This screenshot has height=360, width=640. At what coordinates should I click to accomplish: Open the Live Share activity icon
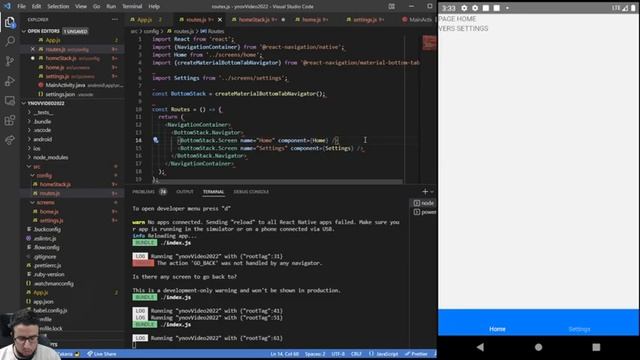10,140
